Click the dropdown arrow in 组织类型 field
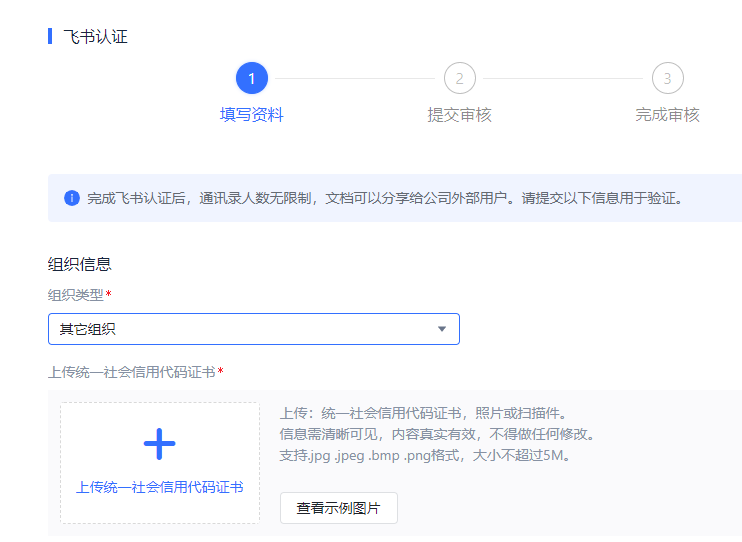 pyautogui.click(x=442, y=329)
